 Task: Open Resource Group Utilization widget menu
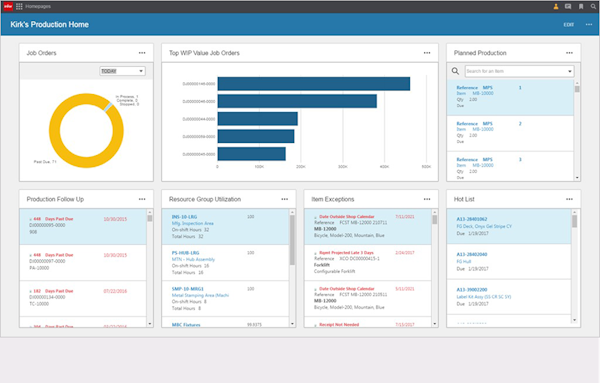285,199
